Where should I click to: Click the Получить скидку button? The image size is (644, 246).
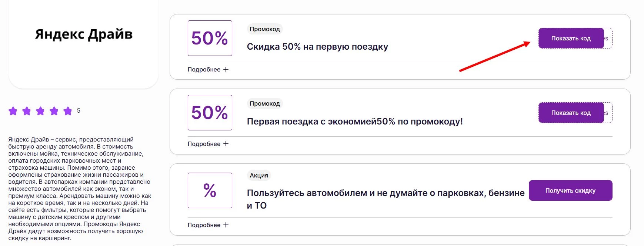pos(570,190)
